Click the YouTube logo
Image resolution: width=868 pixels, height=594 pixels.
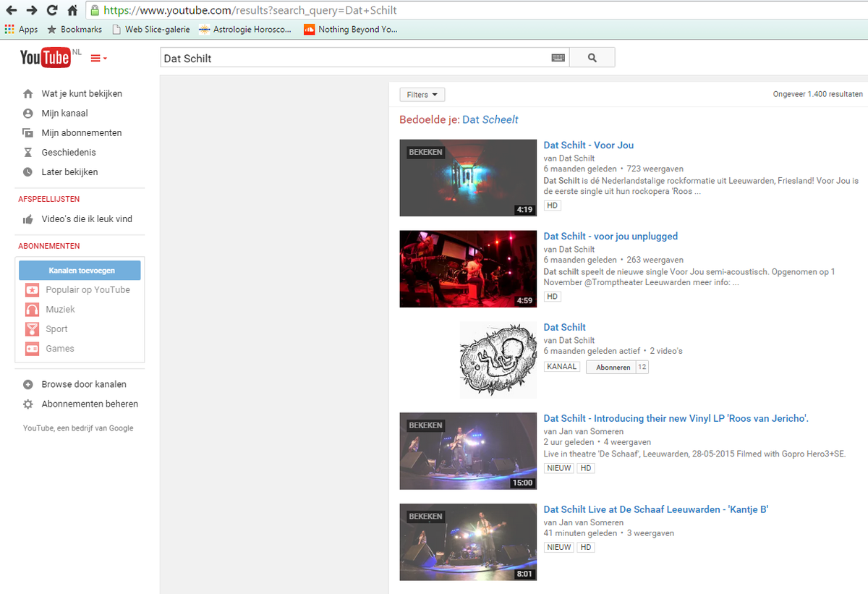pos(45,58)
